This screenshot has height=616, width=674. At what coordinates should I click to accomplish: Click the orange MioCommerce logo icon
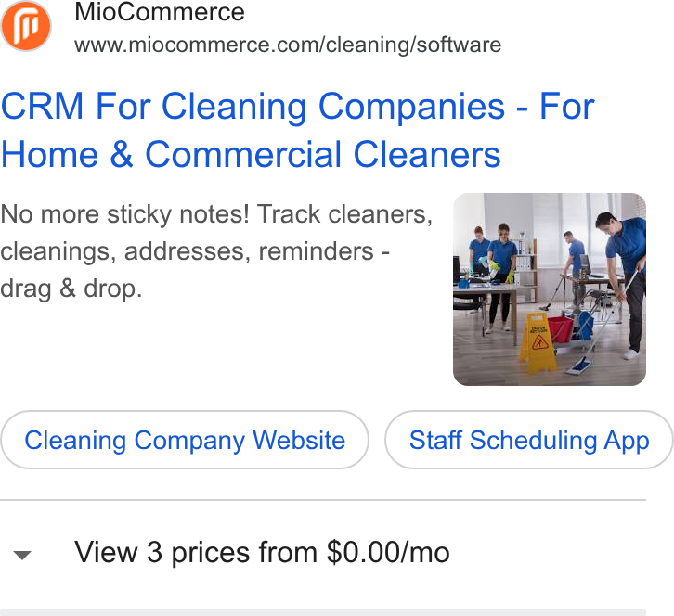[x=26, y=26]
